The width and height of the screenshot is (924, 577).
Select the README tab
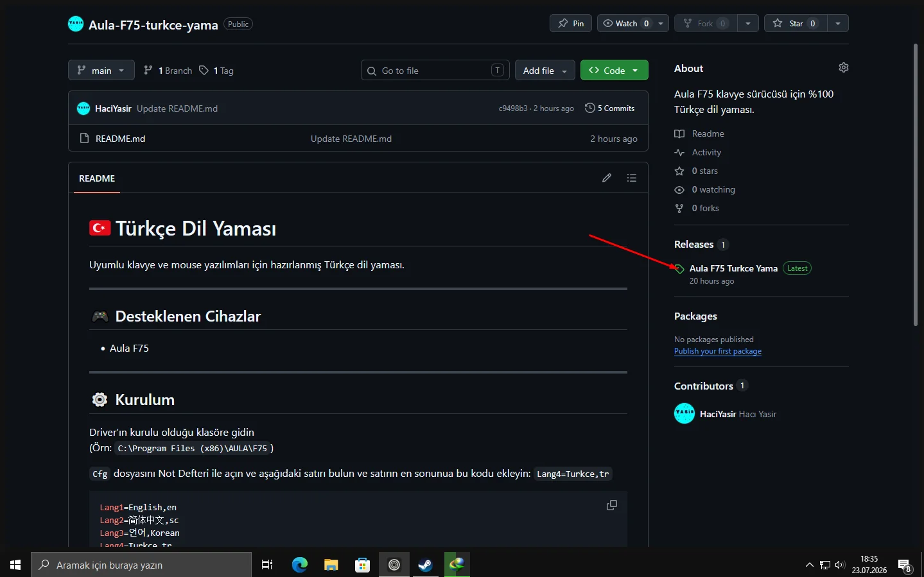(x=97, y=178)
